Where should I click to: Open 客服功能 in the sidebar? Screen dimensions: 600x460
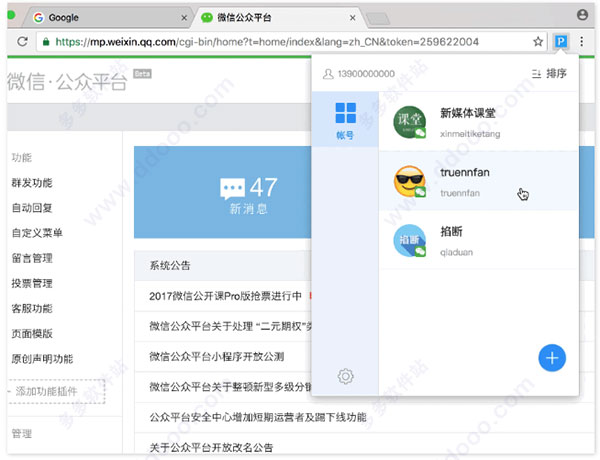coord(32,308)
